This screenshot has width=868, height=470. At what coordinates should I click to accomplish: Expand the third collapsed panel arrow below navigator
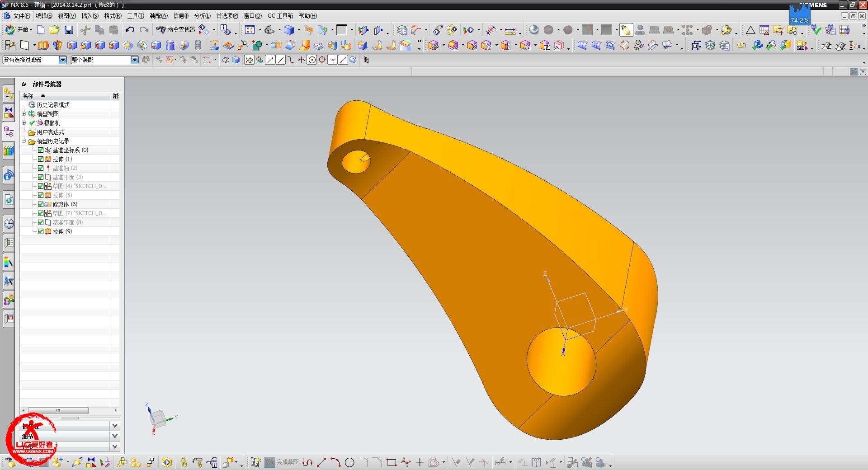115,446
